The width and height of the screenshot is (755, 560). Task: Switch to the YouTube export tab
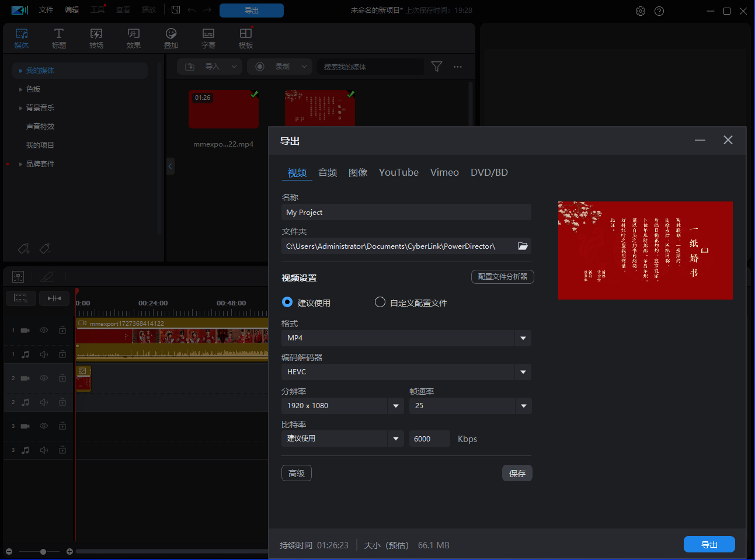[399, 172]
